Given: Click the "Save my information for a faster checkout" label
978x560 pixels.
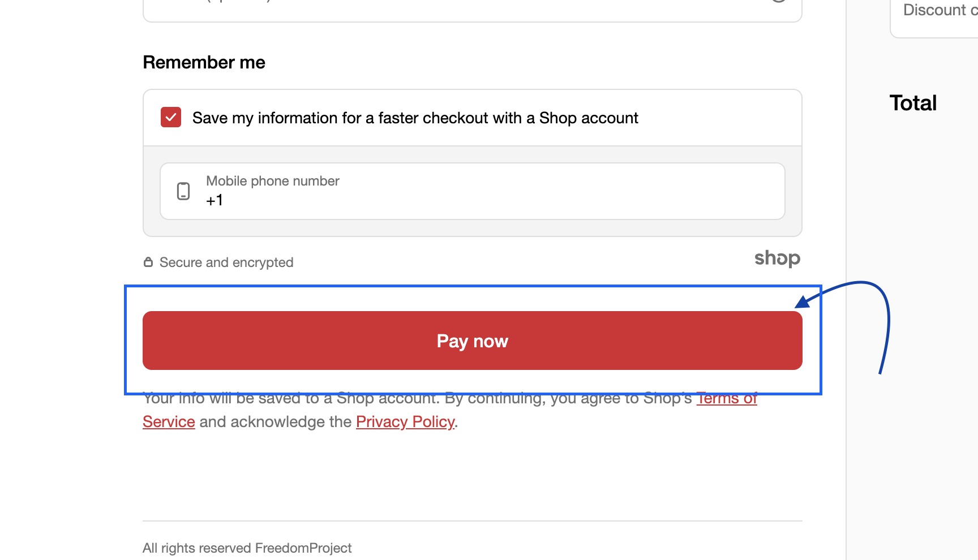Looking at the screenshot, I should (x=415, y=118).
